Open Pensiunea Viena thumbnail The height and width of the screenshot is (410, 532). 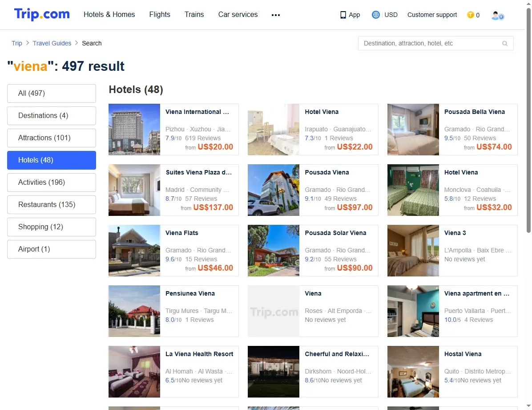click(134, 311)
